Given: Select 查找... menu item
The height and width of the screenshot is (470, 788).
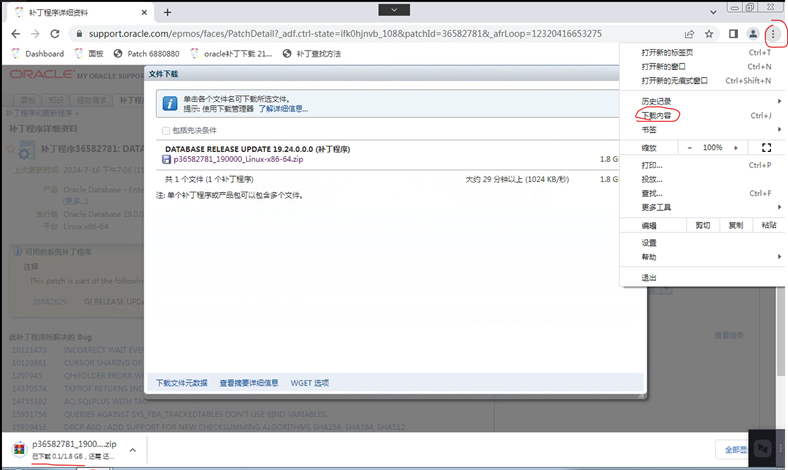Looking at the screenshot, I should tap(703, 194).
